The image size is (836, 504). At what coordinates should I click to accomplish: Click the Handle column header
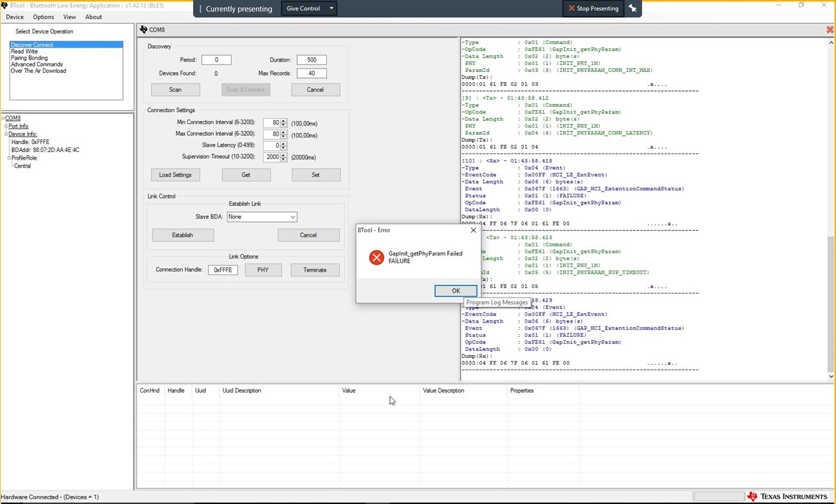pos(179,391)
